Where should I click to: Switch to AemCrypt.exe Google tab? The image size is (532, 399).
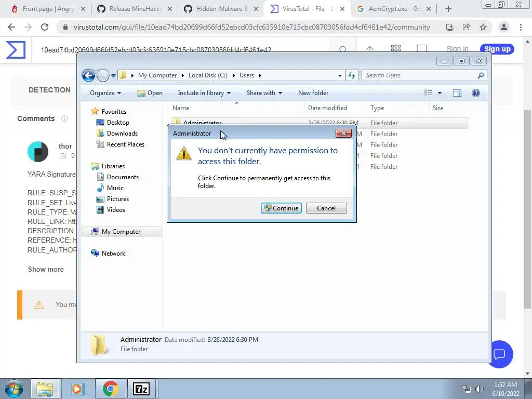coord(395,9)
